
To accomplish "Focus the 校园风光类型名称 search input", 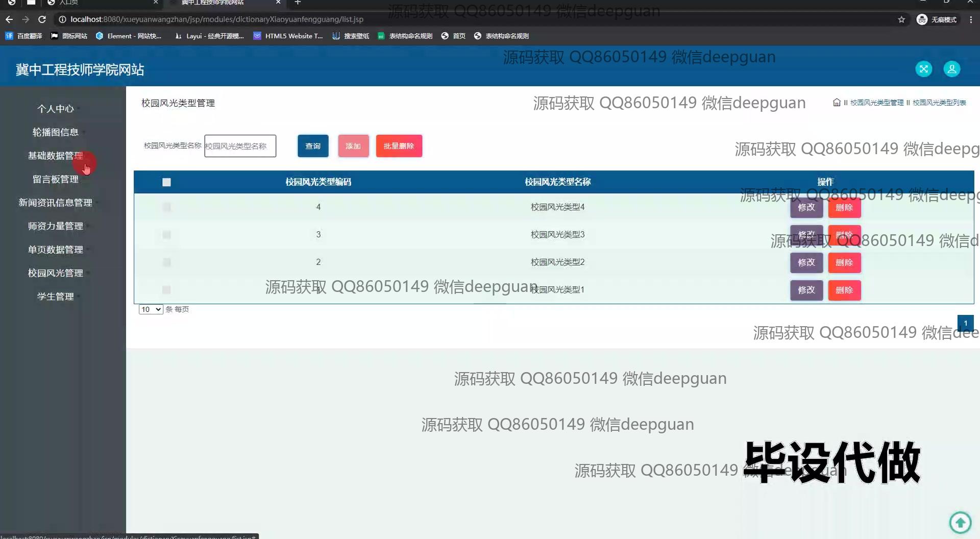I will pyautogui.click(x=240, y=146).
